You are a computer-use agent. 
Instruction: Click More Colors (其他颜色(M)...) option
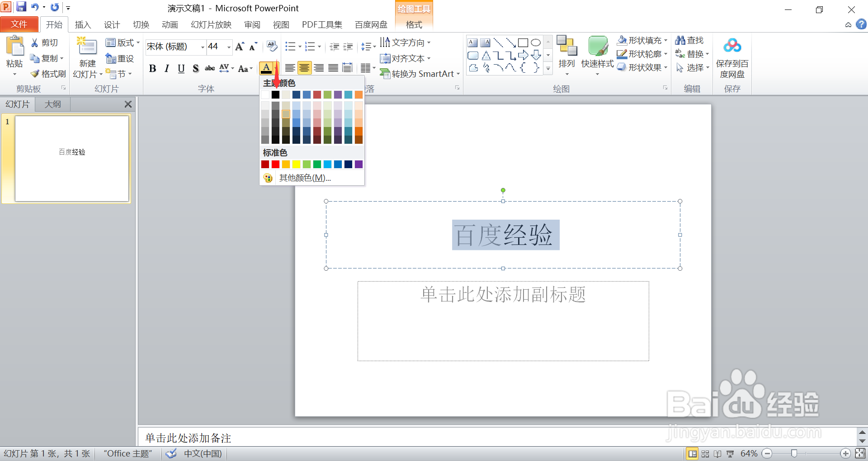(x=312, y=178)
